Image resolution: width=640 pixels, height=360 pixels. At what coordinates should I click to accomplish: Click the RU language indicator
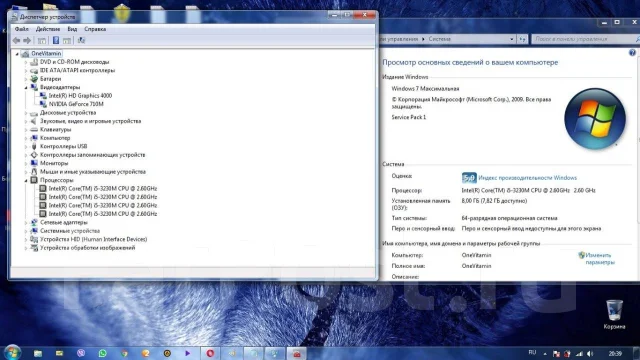(532, 352)
